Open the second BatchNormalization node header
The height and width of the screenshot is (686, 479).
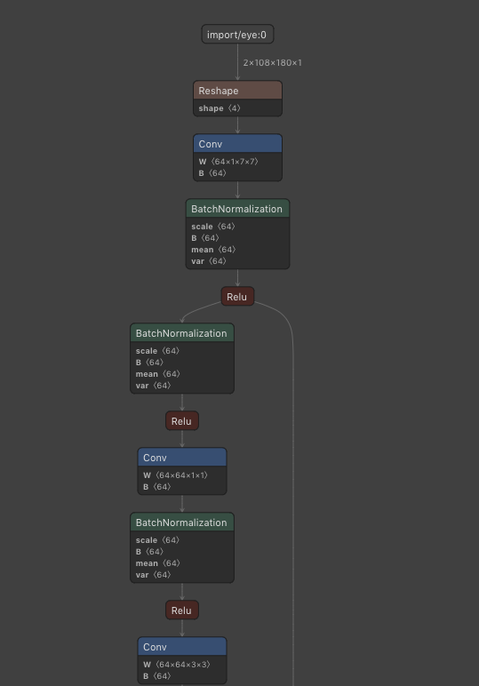(182, 333)
